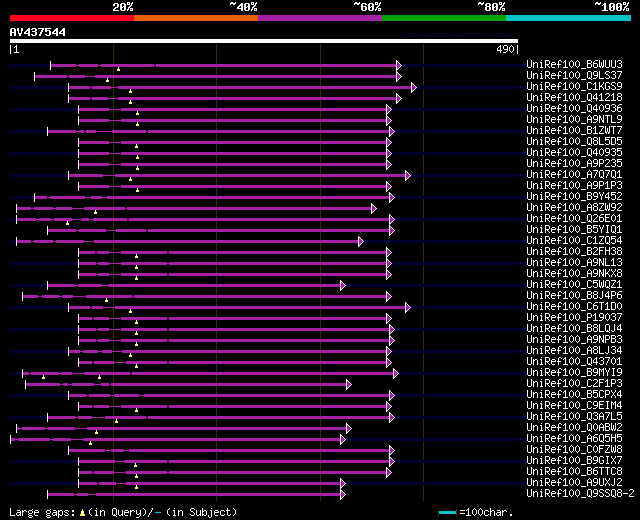Click the arrowhead ending the UniRef100_C1KGS9 alignment
This screenshot has height=520, width=640.
click(x=414, y=87)
